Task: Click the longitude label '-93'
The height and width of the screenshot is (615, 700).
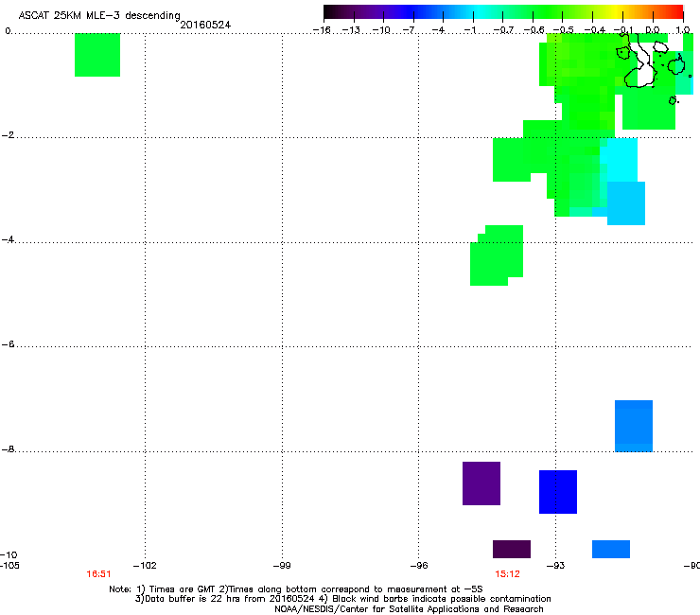Action: [x=555, y=566]
